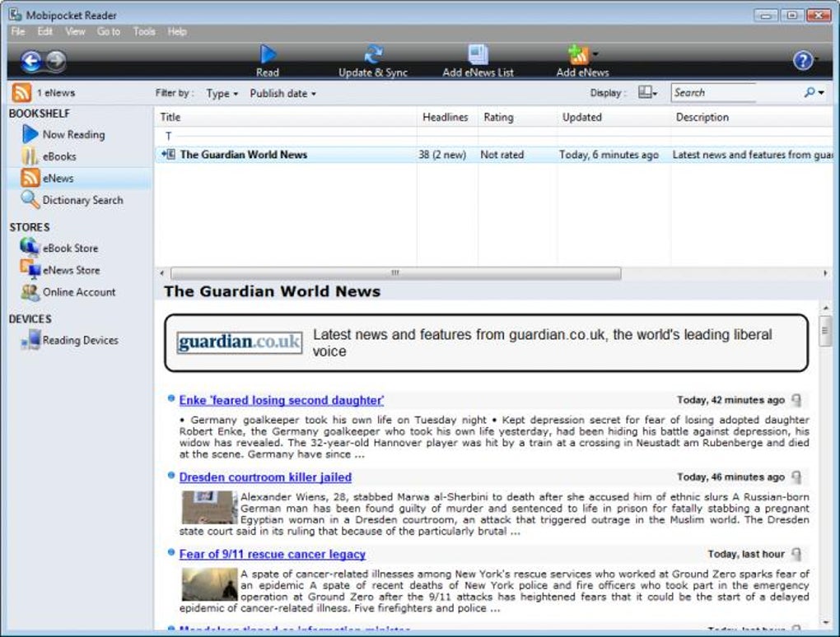The image size is (840, 637).
Task: Click the article pane vertical scrollbar thumb
Action: (x=825, y=331)
